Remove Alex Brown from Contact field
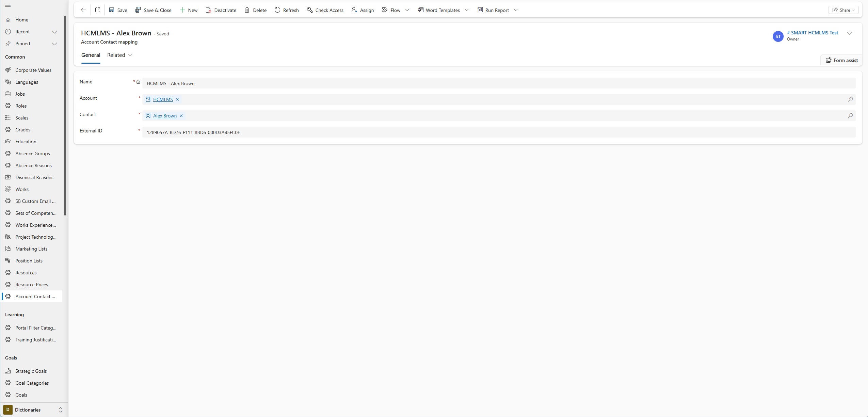 point(181,116)
